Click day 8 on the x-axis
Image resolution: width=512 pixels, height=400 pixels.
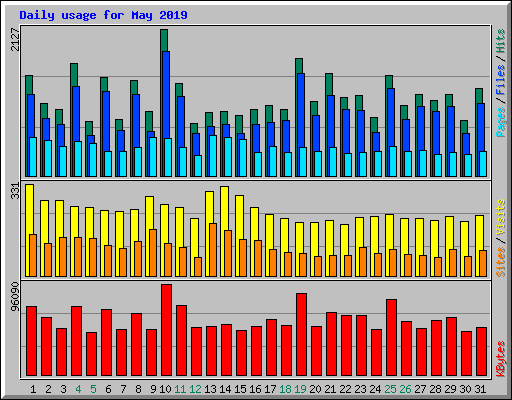click(x=138, y=389)
